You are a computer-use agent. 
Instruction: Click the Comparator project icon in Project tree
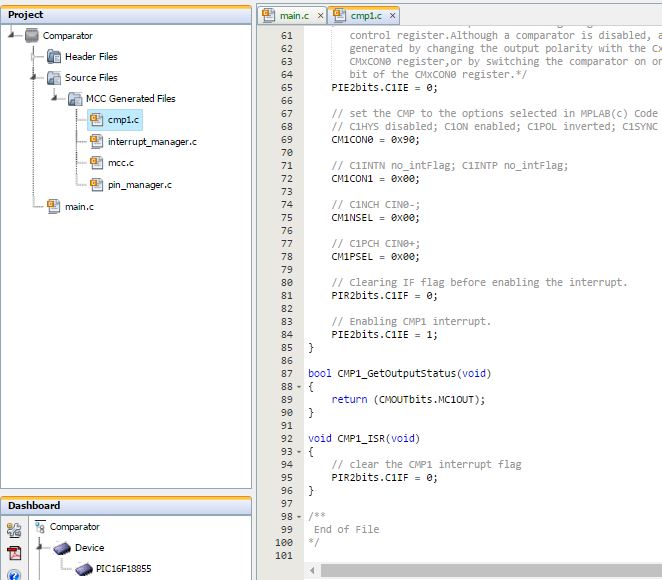32,36
